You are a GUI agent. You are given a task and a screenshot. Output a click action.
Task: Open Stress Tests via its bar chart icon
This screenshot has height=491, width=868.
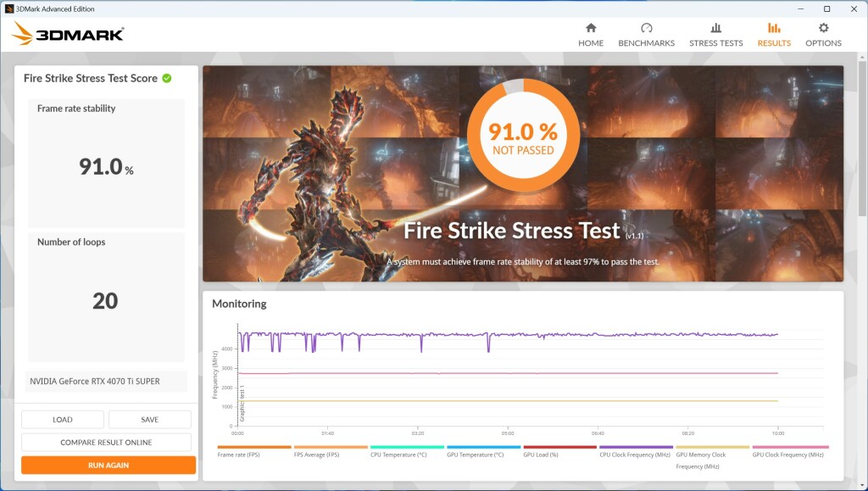[x=715, y=27]
